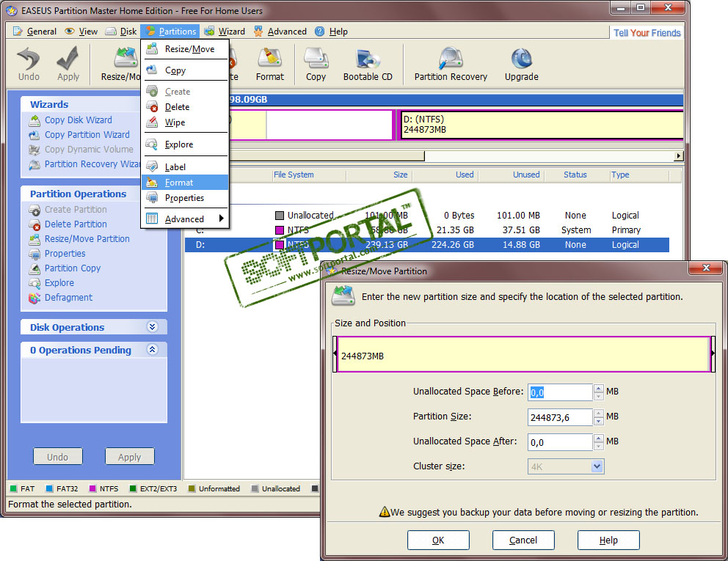728x561 pixels.
Task: Choose Explore in Partitions menu
Action: point(185,144)
